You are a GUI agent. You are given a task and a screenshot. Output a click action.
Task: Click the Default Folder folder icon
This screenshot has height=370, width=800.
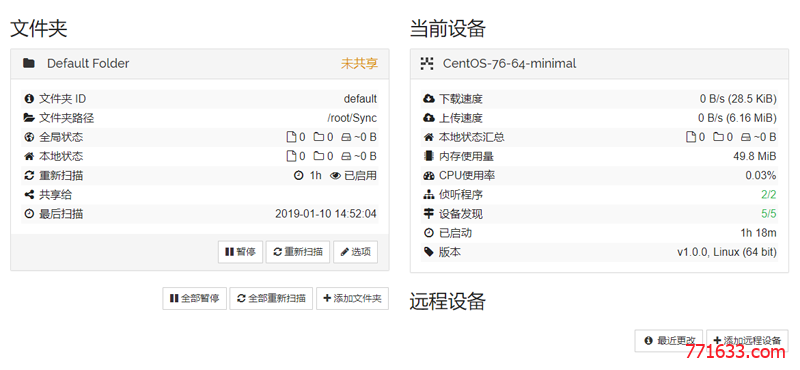(29, 63)
